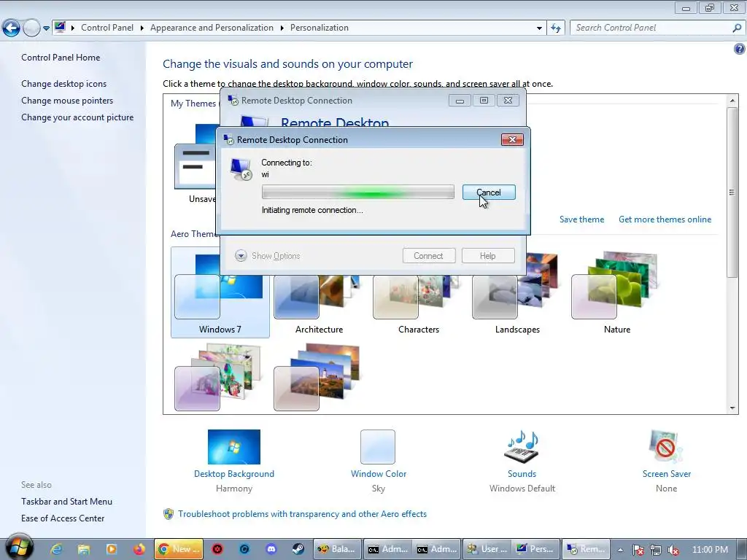Open network status tray icon
This screenshot has width=747, height=560.
click(x=656, y=550)
